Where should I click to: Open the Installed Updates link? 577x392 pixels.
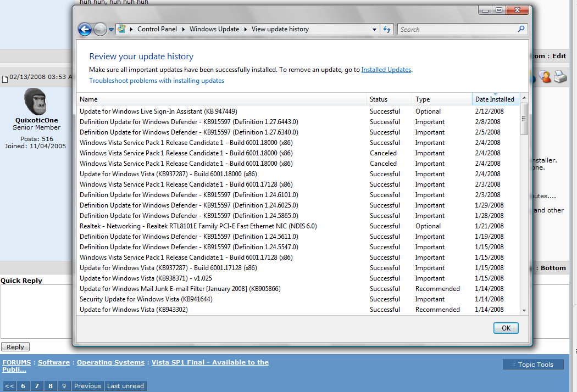point(386,70)
